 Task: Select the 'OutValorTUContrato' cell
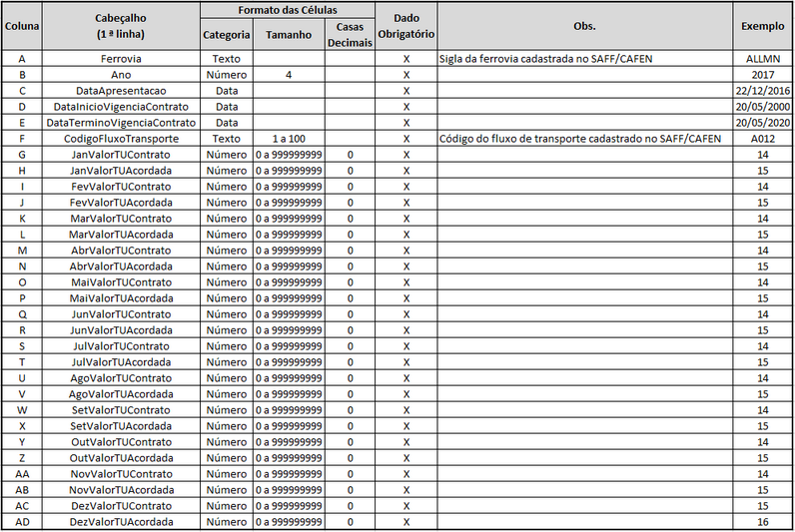click(x=121, y=442)
